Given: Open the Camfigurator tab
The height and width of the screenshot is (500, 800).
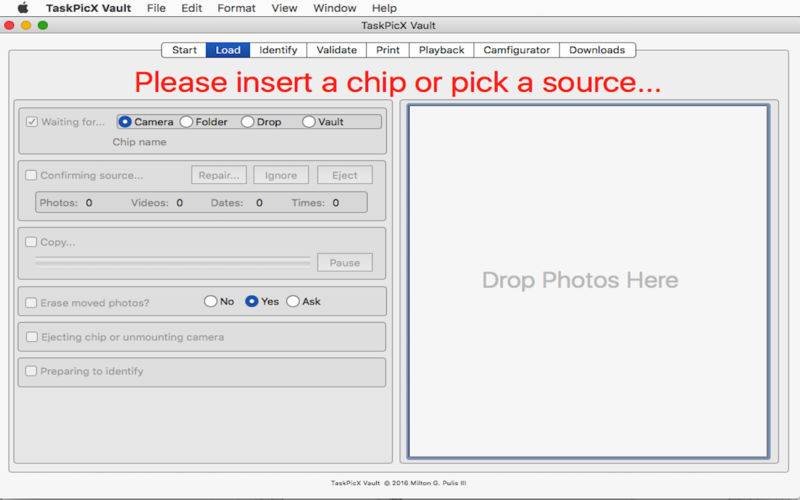Looking at the screenshot, I should (x=516, y=50).
